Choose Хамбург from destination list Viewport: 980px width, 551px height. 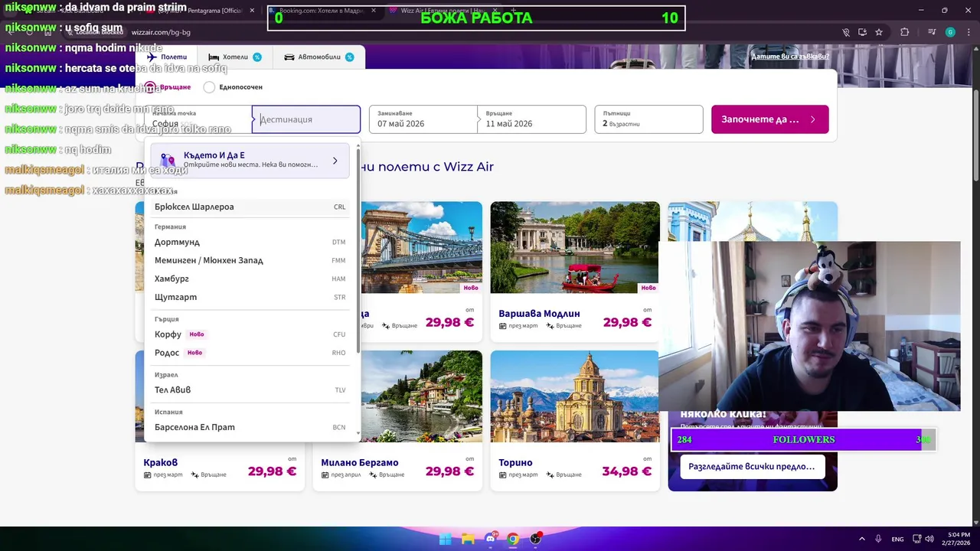pyautogui.click(x=250, y=279)
